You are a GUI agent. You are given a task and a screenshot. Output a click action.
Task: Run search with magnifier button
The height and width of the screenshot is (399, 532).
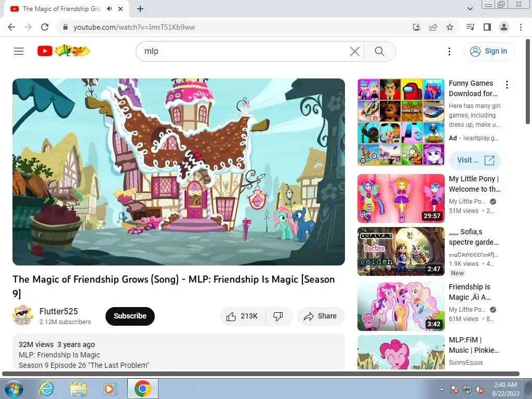[x=379, y=51]
